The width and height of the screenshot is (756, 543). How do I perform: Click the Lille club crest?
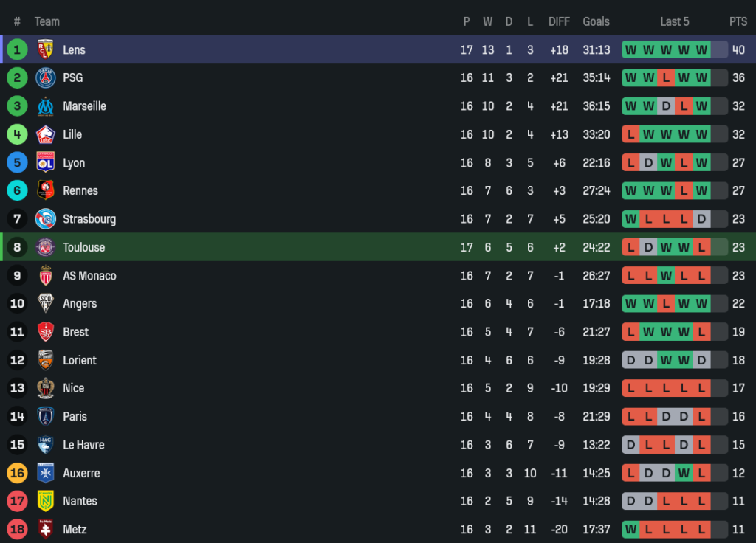point(46,134)
